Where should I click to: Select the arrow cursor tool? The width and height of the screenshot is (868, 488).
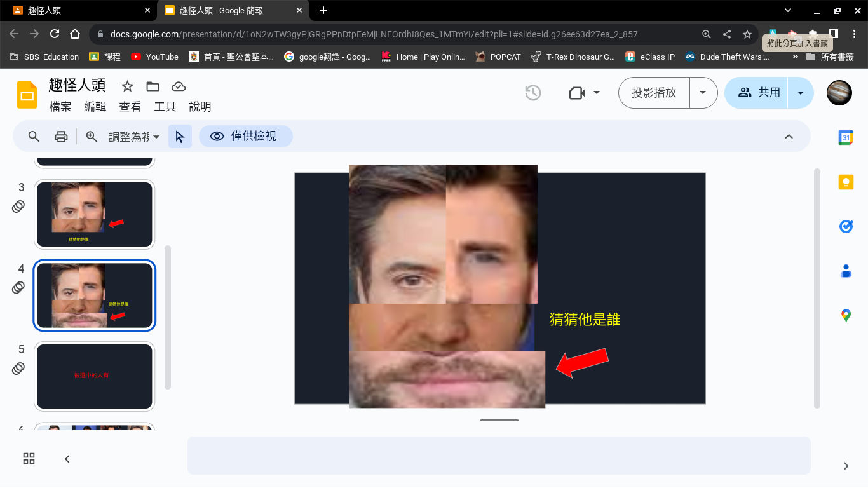pos(180,137)
